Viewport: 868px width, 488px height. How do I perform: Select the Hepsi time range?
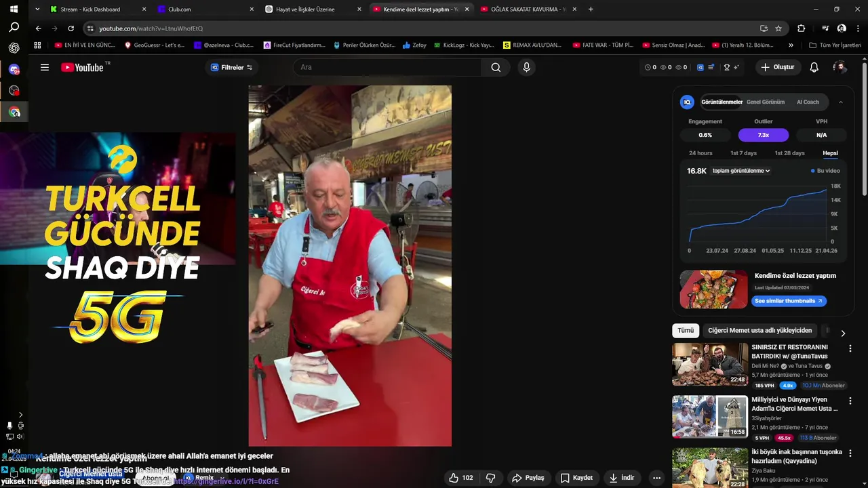830,153
